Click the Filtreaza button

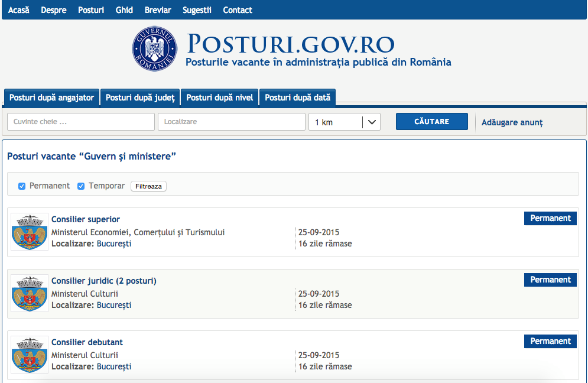pos(148,186)
